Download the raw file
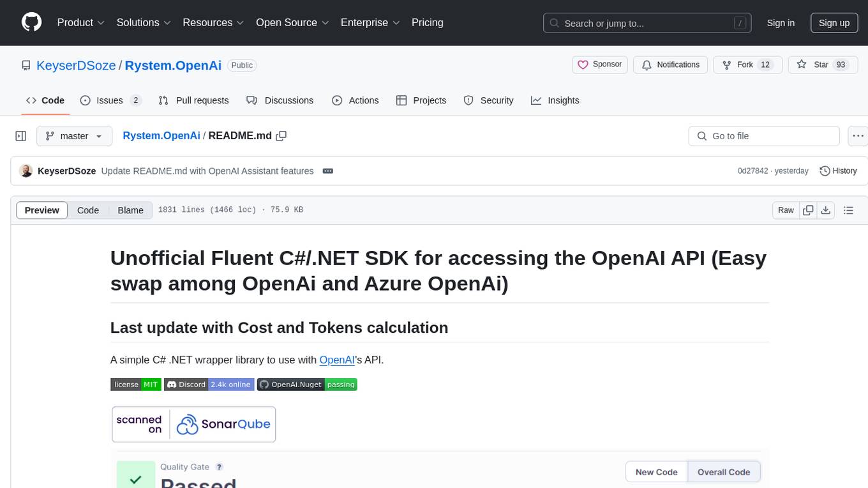The height and width of the screenshot is (488, 868). pos(825,210)
